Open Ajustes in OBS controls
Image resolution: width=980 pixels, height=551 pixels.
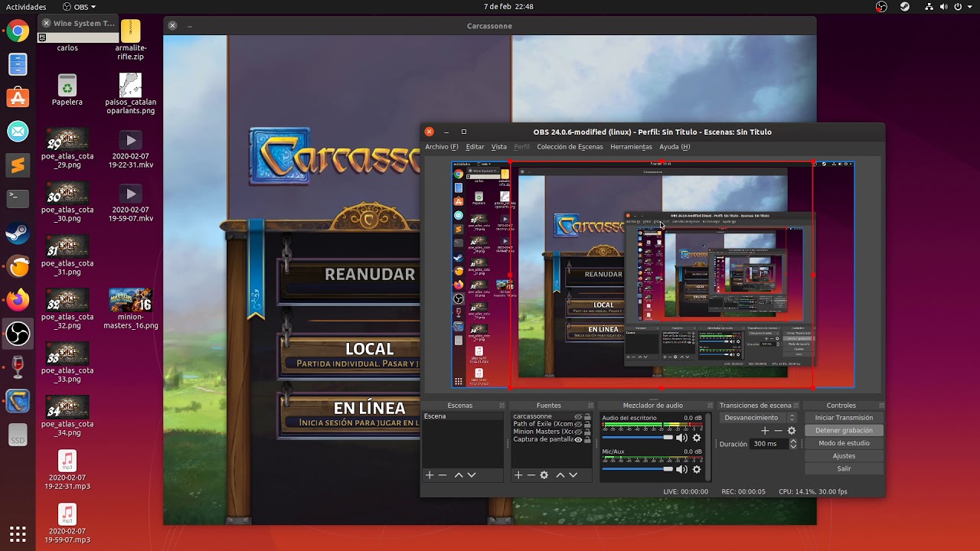coord(844,456)
